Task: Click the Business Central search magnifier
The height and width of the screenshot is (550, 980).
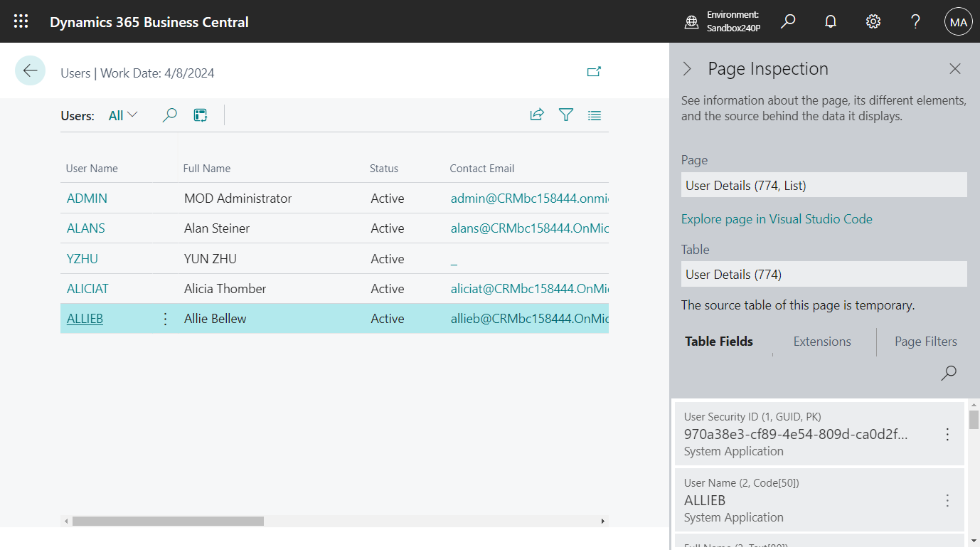Action: (787, 21)
